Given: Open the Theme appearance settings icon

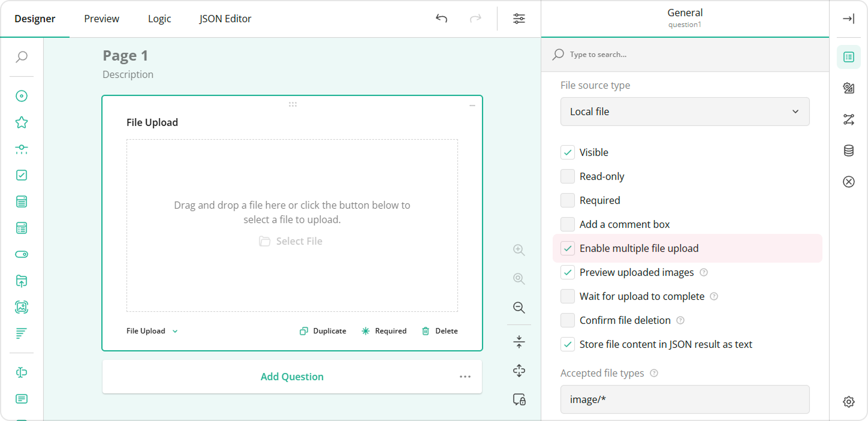Looking at the screenshot, I should pyautogui.click(x=849, y=88).
